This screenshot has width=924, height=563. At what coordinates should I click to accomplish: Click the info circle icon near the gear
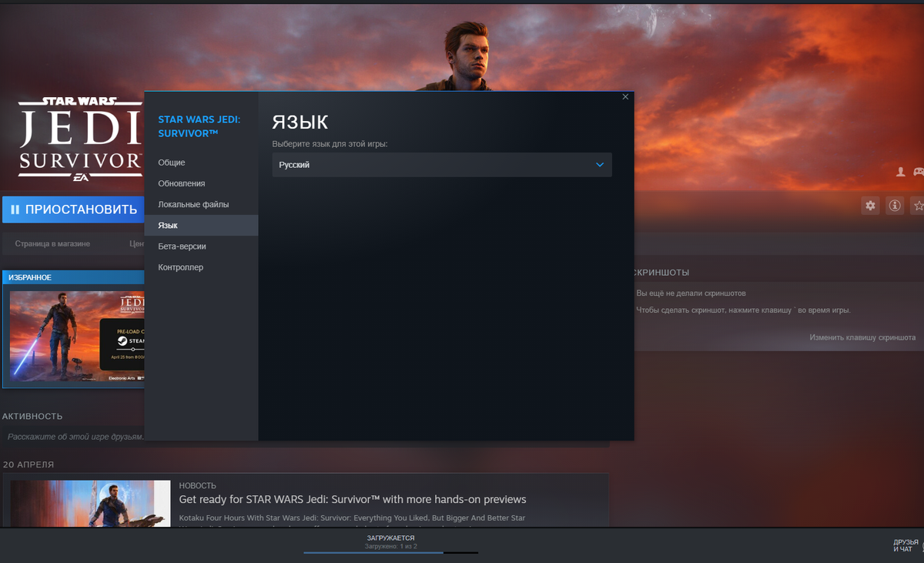click(894, 206)
